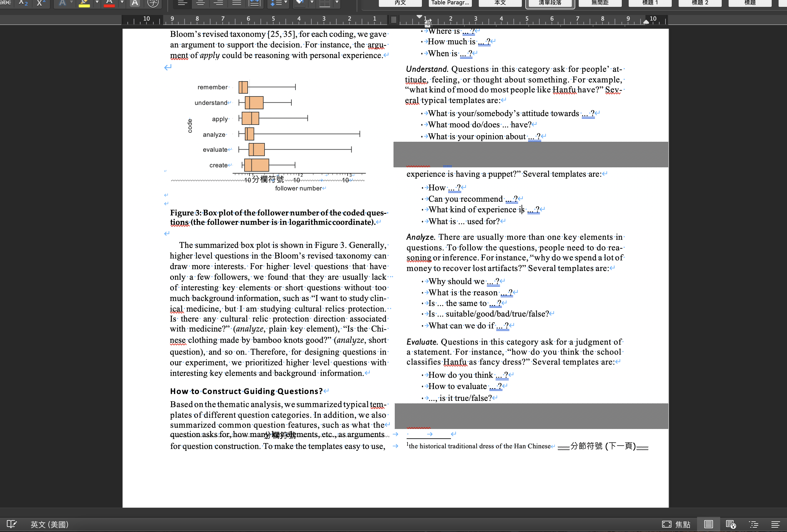Click the right indent marker on the ruler
Image resolution: width=787 pixels, height=532 pixels.
(x=646, y=22)
